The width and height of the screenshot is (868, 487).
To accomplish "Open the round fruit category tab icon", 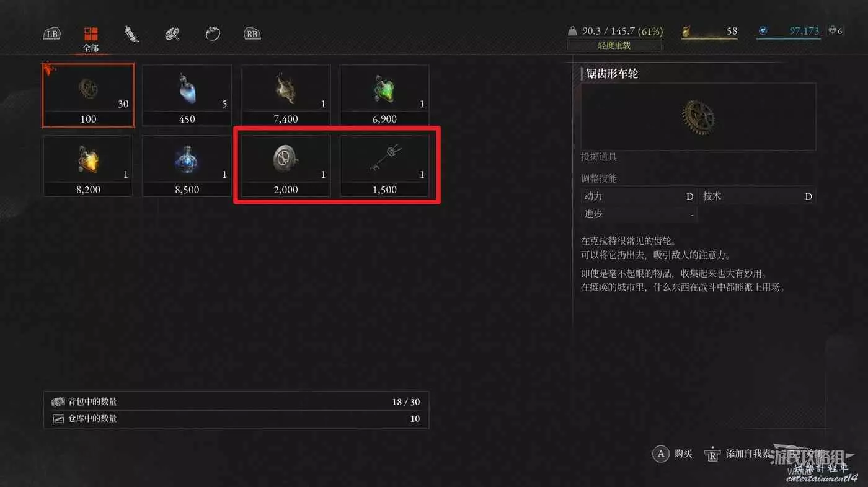I will [x=213, y=33].
